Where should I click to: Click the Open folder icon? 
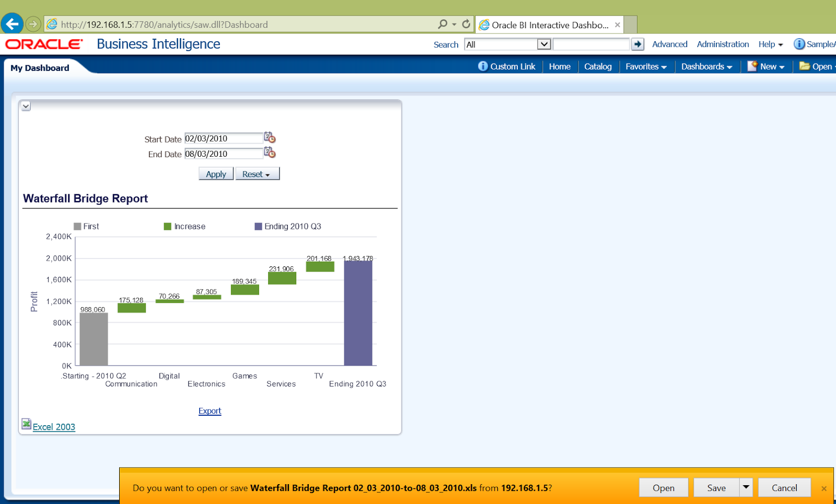(805, 66)
